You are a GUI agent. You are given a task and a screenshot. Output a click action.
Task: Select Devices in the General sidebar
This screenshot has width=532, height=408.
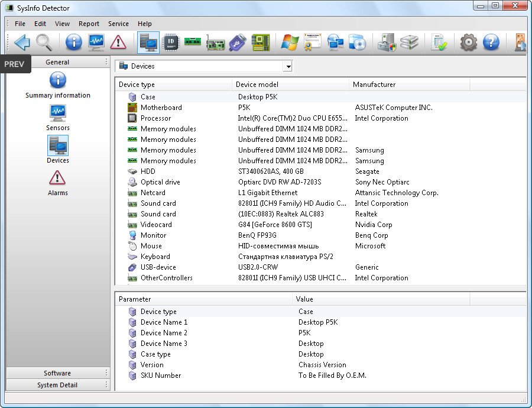pyautogui.click(x=58, y=150)
